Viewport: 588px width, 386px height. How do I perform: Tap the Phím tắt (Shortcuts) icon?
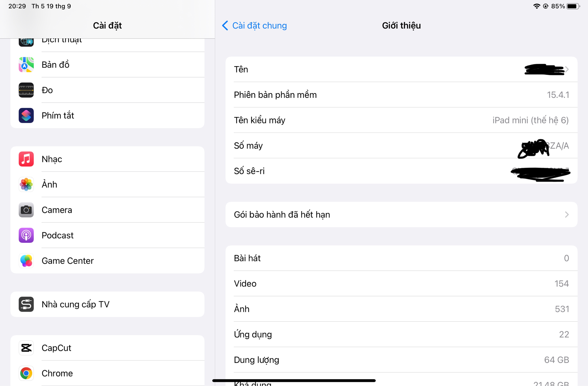tap(26, 115)
